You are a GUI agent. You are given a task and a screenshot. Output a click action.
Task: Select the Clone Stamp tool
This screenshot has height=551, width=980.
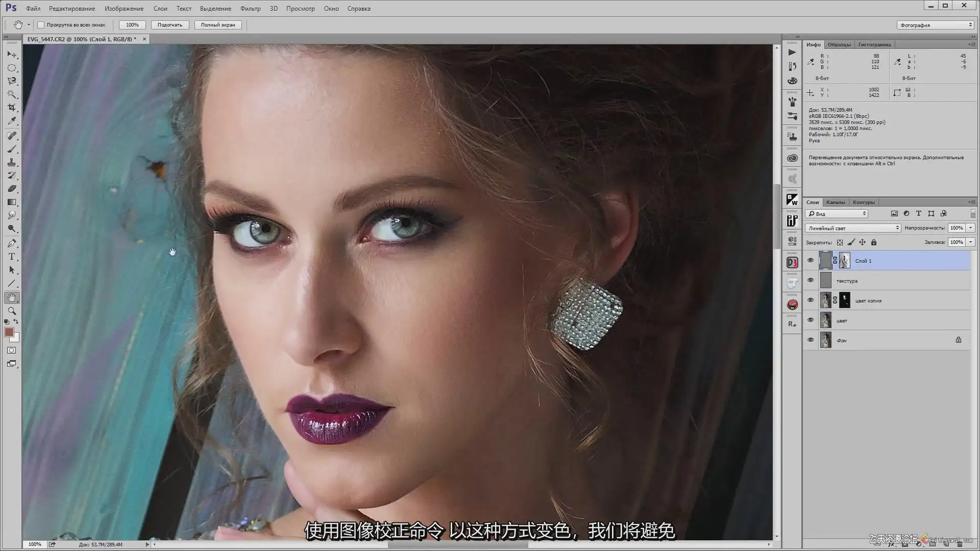point(12,162)
